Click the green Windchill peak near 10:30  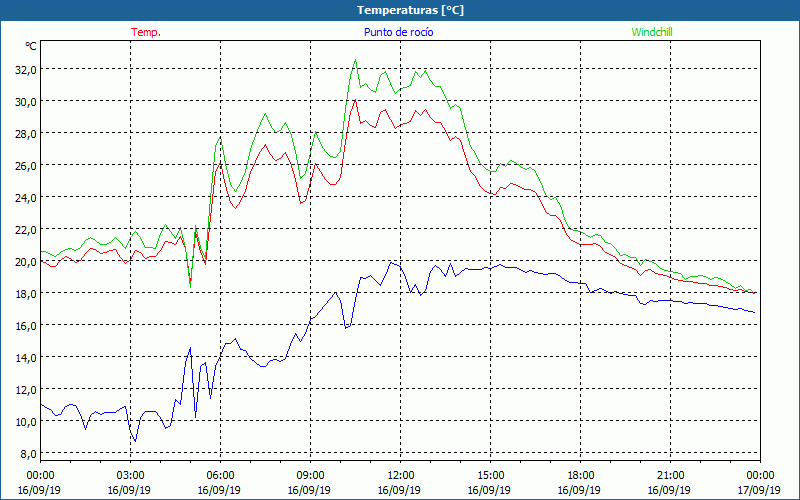click(355, 60)
